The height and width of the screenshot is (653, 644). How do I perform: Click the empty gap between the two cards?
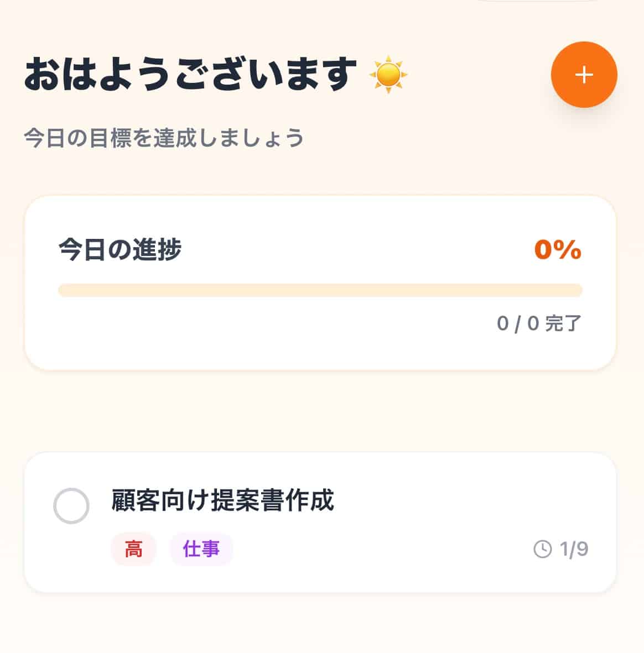320,410
